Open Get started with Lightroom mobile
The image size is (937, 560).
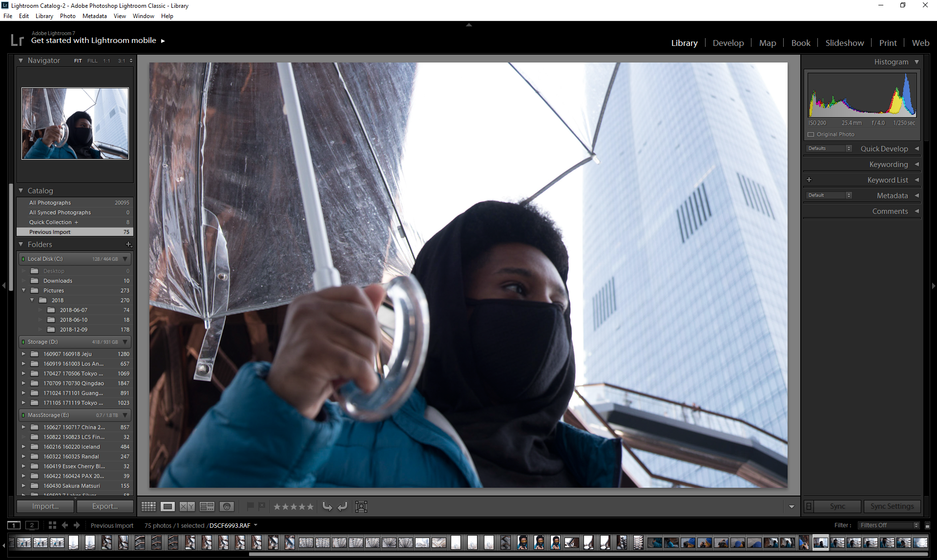(x=98, y=41)
